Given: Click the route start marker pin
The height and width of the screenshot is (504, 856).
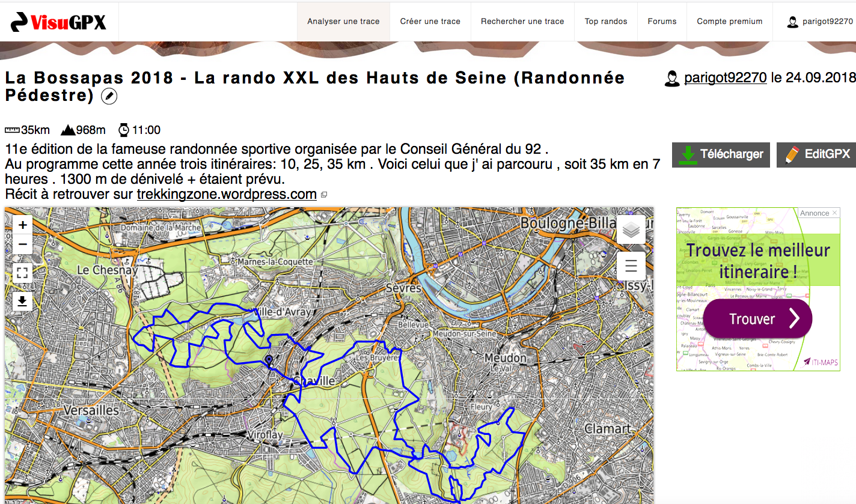Looking at the screenshot, I should (269, 360).
